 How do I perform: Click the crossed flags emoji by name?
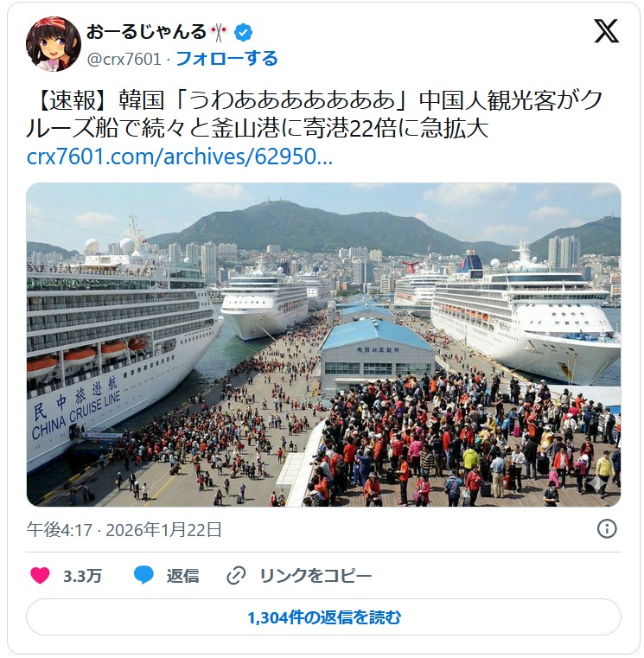218,33
